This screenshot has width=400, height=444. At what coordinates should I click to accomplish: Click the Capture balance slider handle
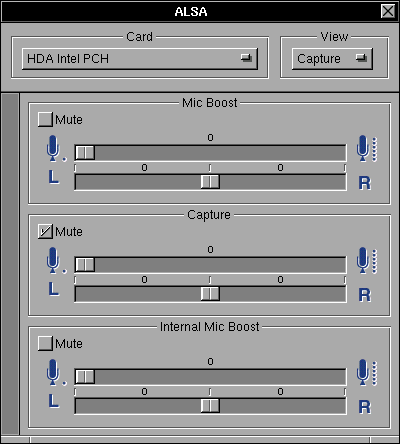point(210,294)
